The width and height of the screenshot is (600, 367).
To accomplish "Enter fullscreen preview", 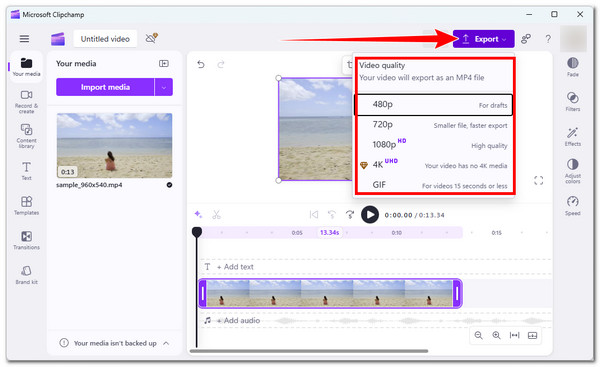I will (538, 181).
